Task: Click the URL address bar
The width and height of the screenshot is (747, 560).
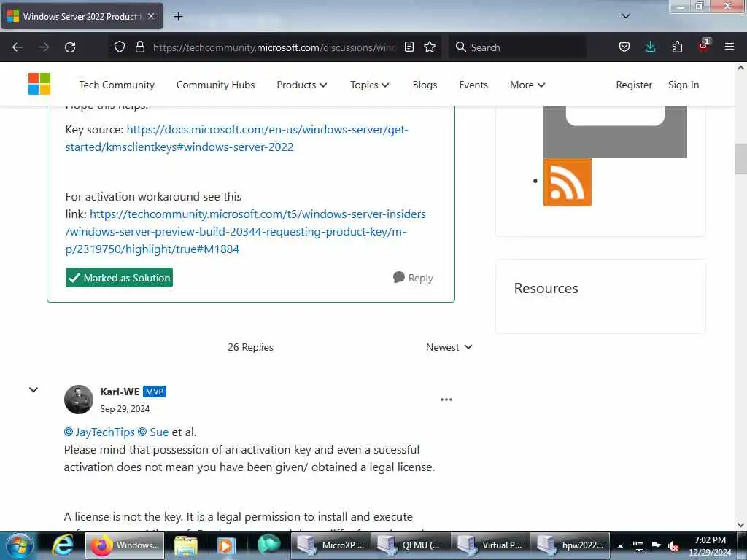Action: point(274,47)
